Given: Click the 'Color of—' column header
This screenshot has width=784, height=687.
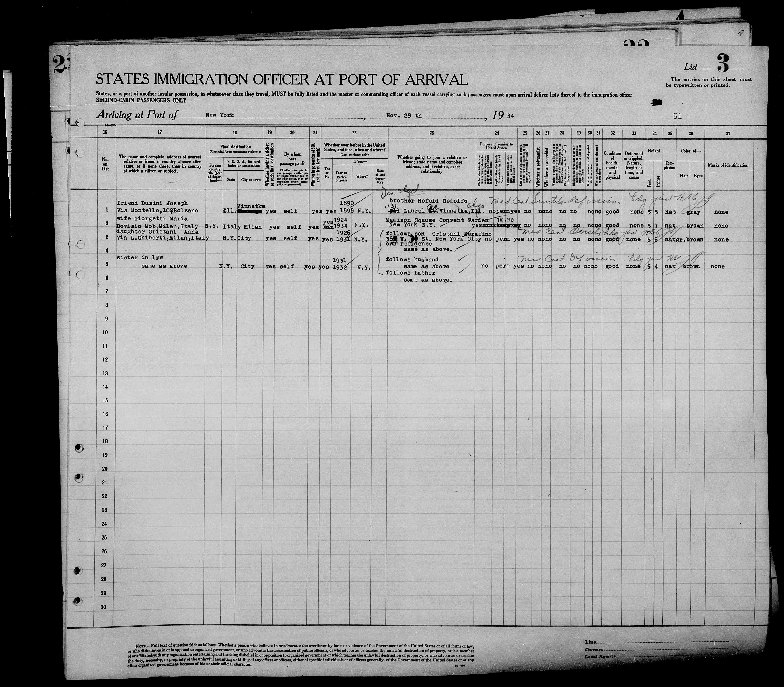Looking at the screenshot, I should [690, 151].
